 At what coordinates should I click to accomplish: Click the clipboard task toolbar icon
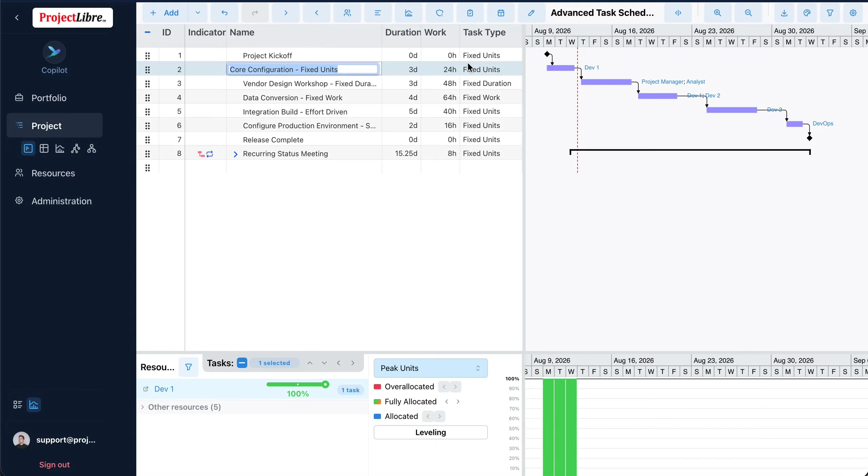click(x=470, y=13)
